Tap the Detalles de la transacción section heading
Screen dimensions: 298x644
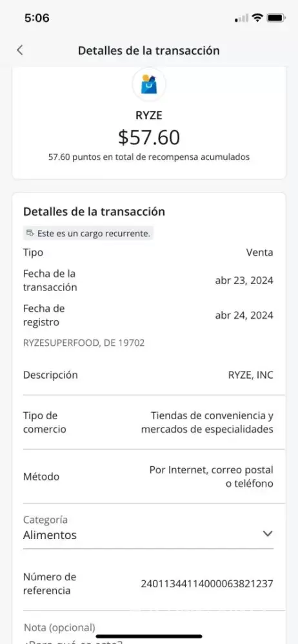pos(94,212)
